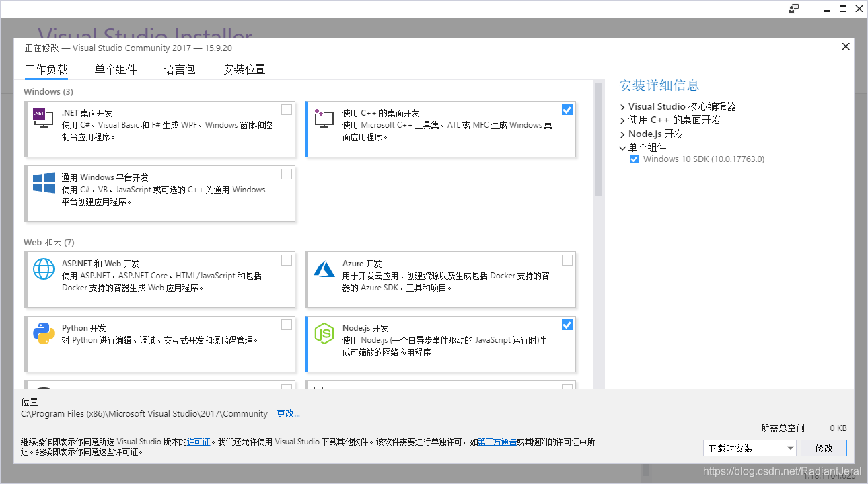
Task: Check the .NET 桌面开发 workload checkbox
Action: tap(287, 110)
